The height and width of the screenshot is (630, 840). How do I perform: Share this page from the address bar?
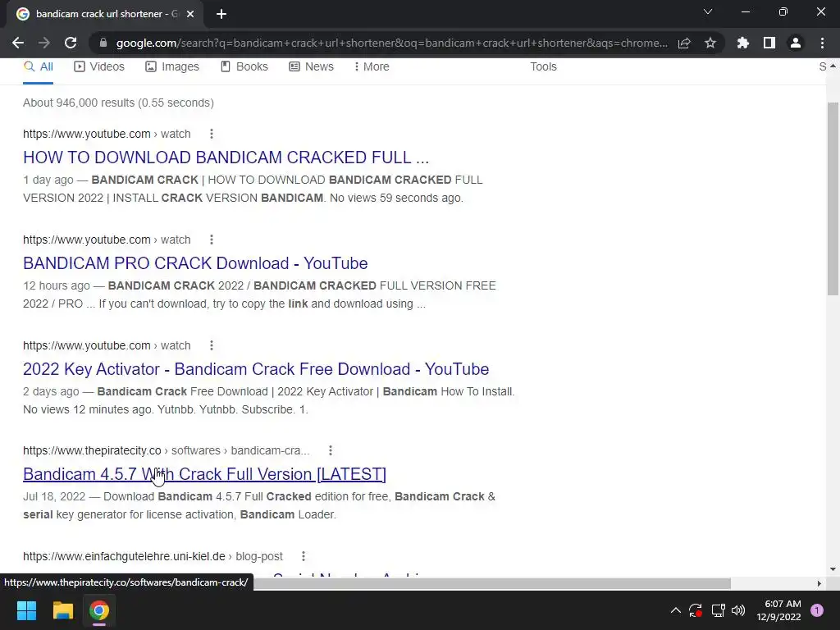684,43
